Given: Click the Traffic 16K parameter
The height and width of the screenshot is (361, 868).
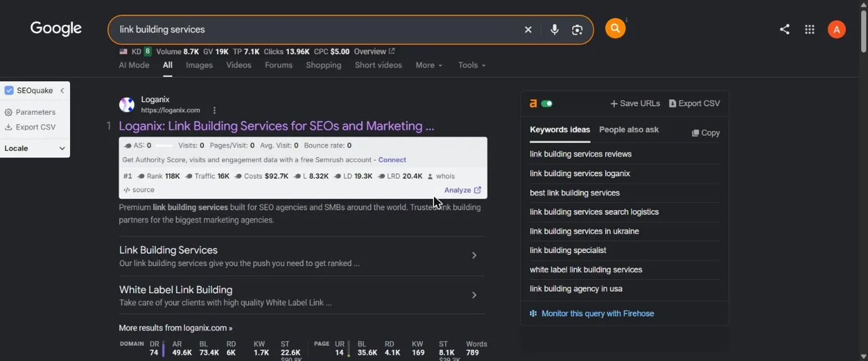Looking at the screenshot, I should 207,176.
